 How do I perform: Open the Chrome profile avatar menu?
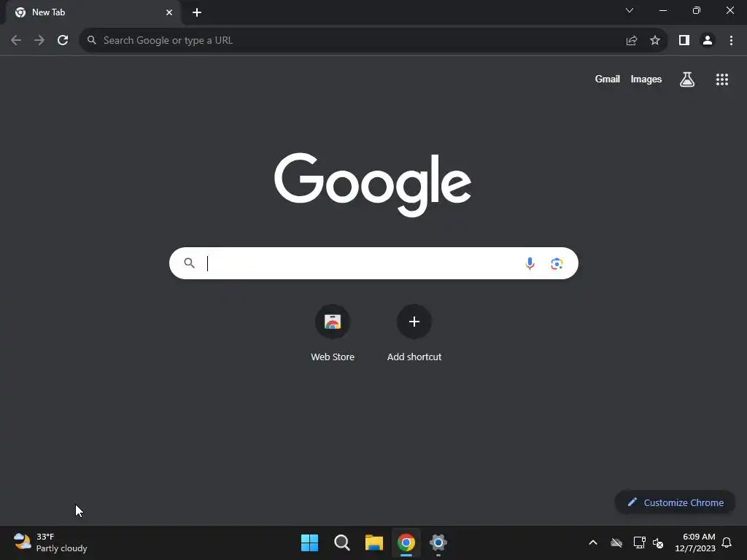708,41
